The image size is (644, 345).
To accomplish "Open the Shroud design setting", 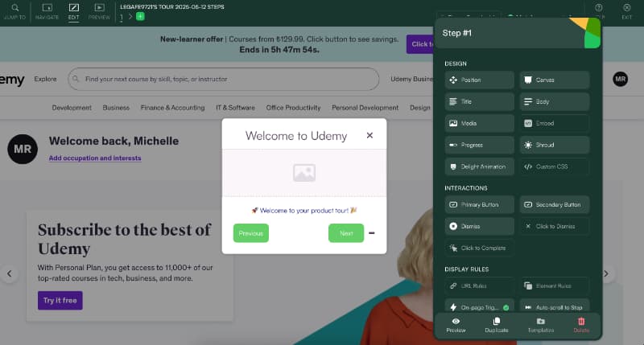I will pos(555,146).
